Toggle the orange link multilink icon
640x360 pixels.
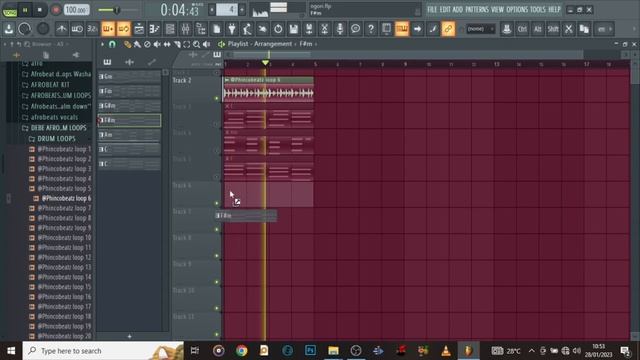(x=448, y=29)
